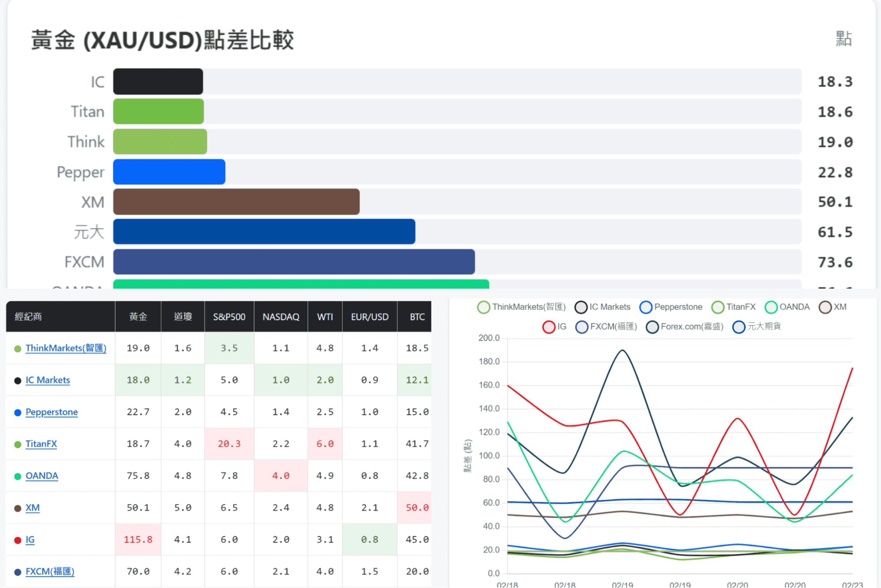The height and width of the screenshot is (588, 881).
Task: Click the green dot beside TitanFX row
Action: [x=17, y=444]
